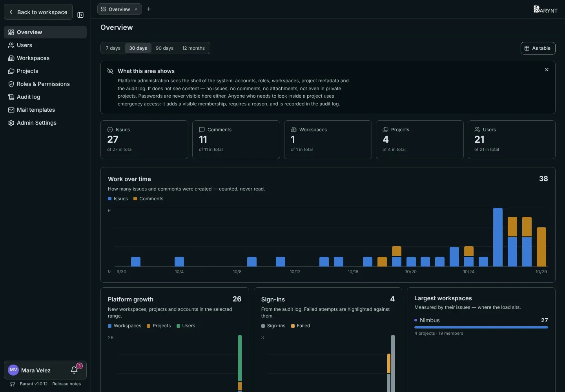Viewport: 565px width, 392px height.
Task: Open the Overview tab at top
Action: pyautogui.click(x=119, y=9)
